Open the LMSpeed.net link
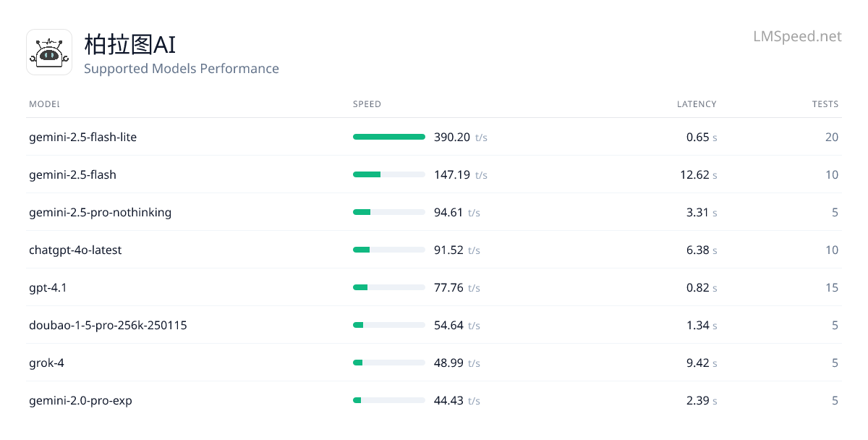Image resolution: width=868 pixels, height=440 pixels. tap(797, 36)
